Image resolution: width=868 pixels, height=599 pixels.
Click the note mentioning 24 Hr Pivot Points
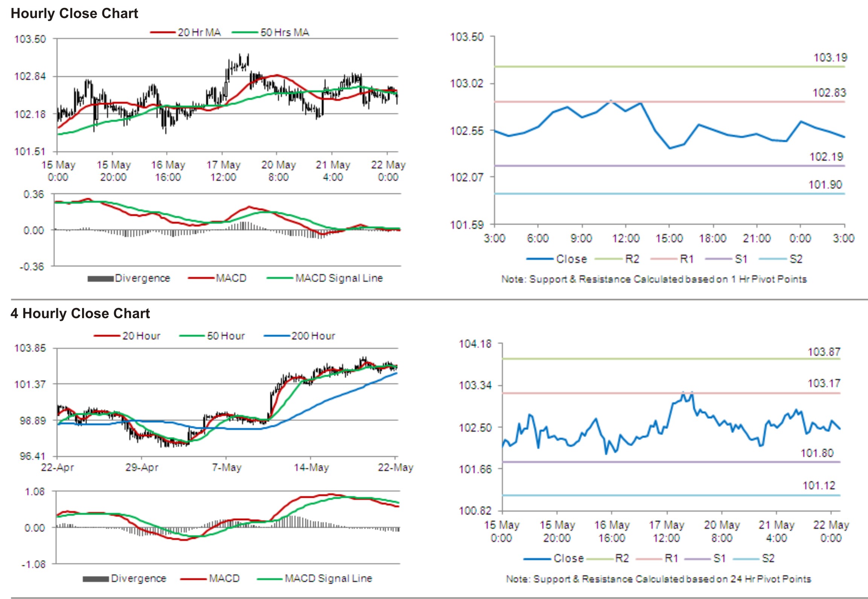(x=658, y=579)
